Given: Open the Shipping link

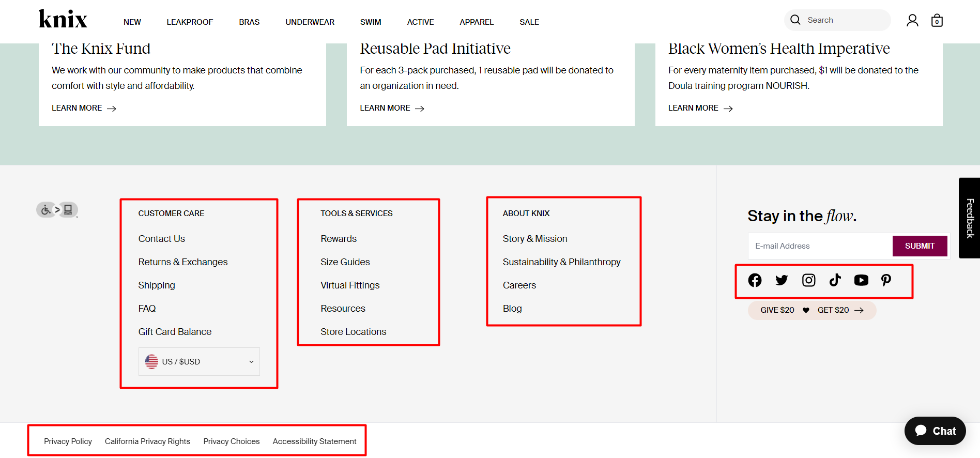Looking at the screenshot, I should click(x=157, y=285).
